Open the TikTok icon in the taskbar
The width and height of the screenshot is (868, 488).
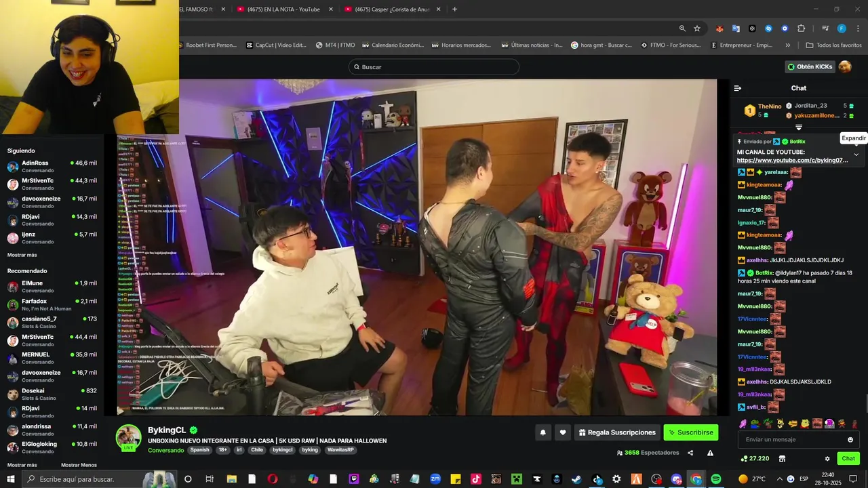click(x=476, y=479)
